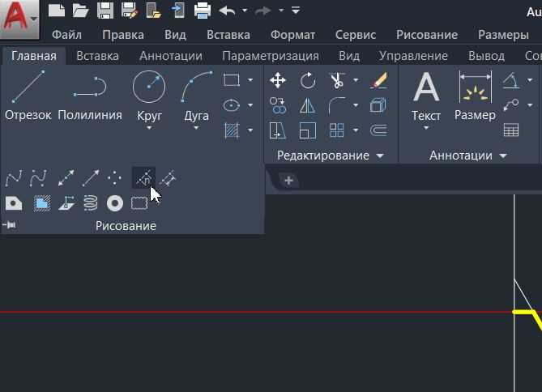Select the hatch fill tool
This screenshot has height=392, width=542.
tap(232, 130)
